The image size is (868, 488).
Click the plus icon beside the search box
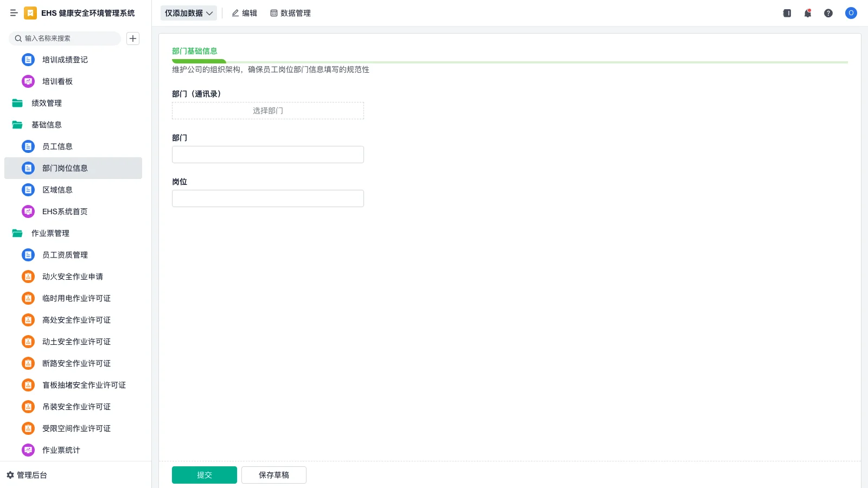point(133,38)
